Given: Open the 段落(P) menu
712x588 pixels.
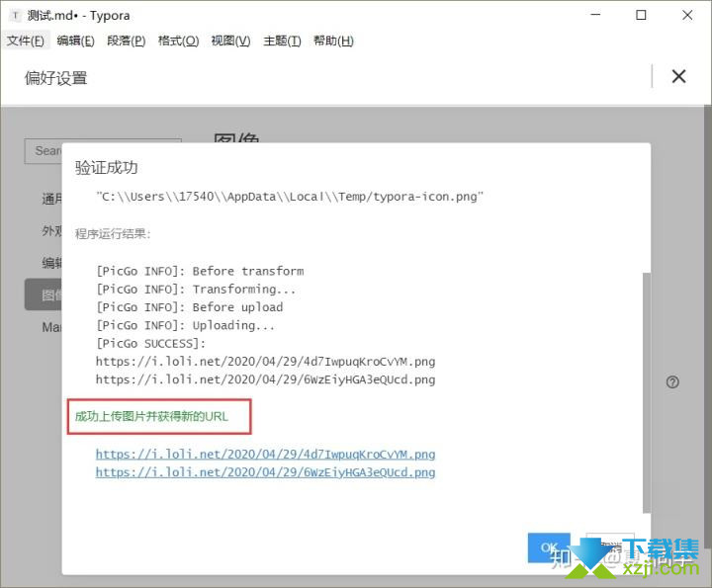Looking at the screenshot, I should 127,41.
